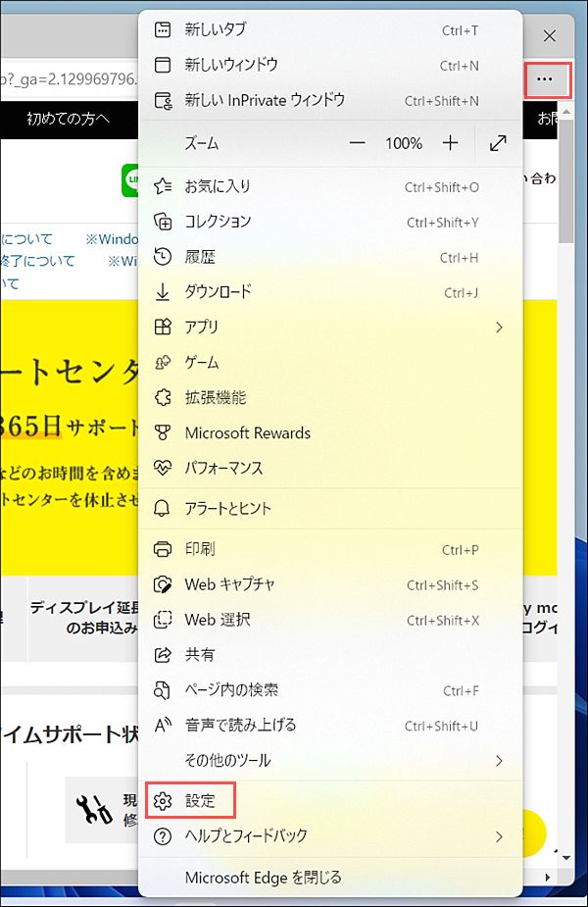Click ディスプレイ延長 のお申込み page tile
This screenshot has width=588, height=907.
point(84,617)
